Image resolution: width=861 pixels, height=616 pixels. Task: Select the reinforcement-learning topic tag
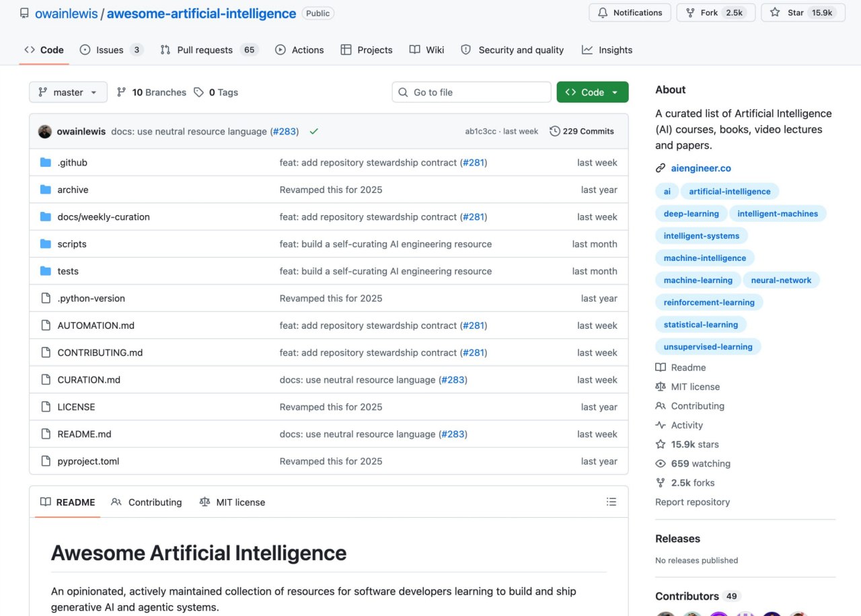709,303
